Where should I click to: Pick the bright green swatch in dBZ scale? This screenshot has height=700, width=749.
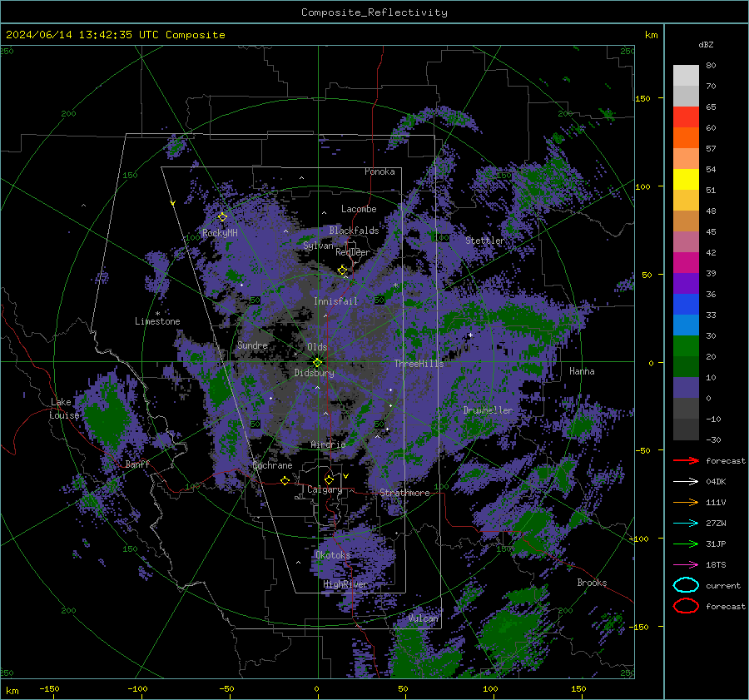click(x=686, y=346)
